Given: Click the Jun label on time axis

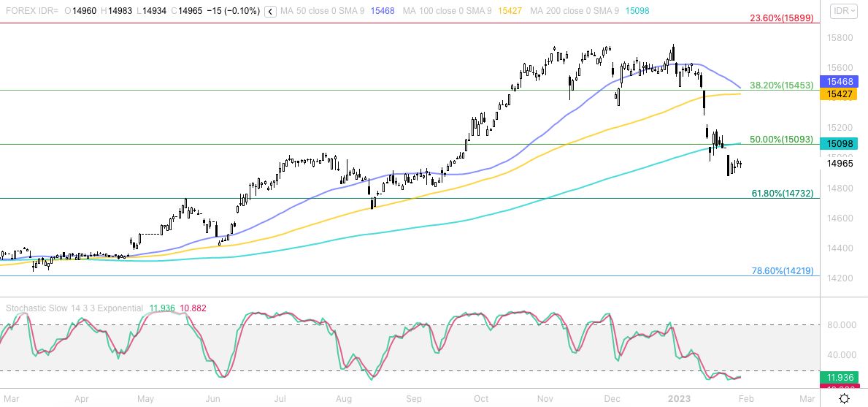Looking at the screenshot, I should (213, 399).
